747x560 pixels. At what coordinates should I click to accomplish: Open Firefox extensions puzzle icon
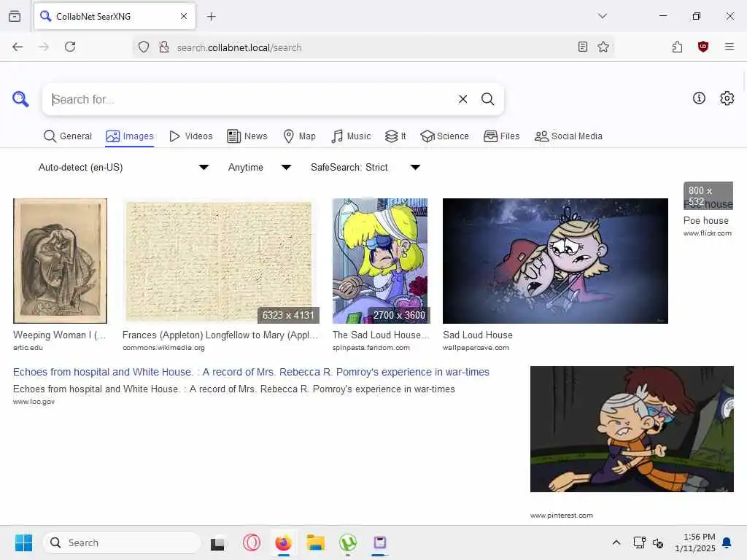677,47
